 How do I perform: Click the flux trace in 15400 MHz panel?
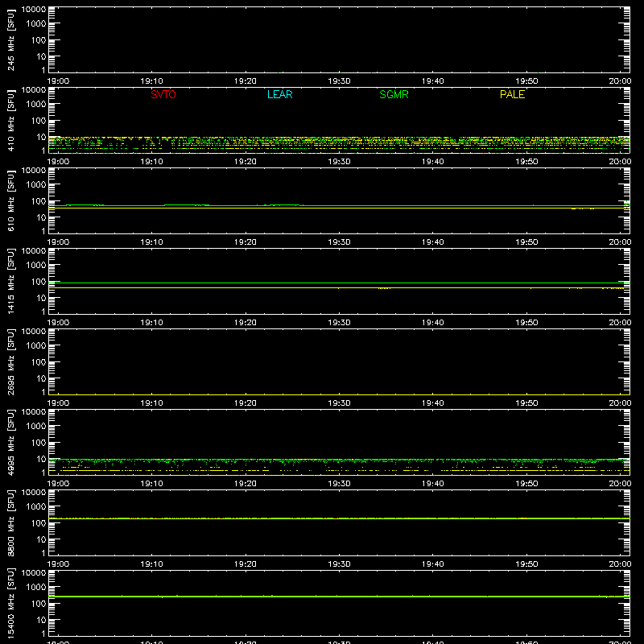coord(339,596)
